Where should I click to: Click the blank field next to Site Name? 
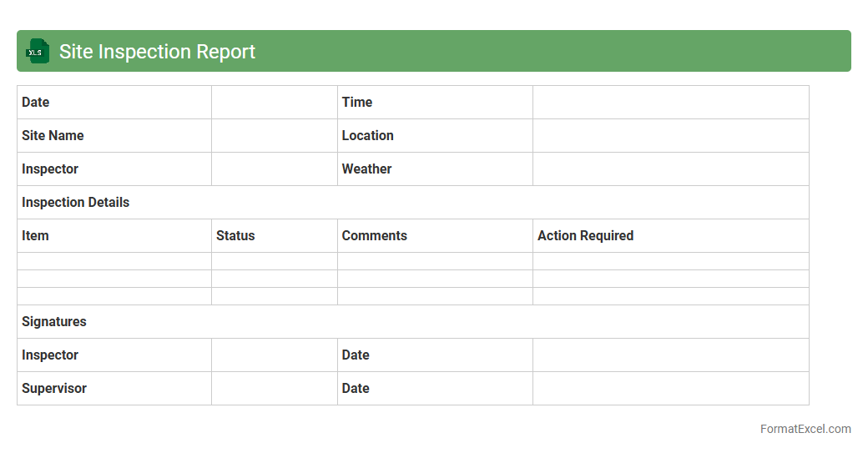tap(274, 136)
